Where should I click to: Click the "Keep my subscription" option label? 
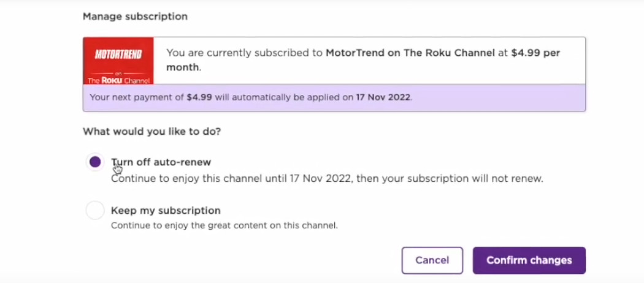click(x=166, y=211)
